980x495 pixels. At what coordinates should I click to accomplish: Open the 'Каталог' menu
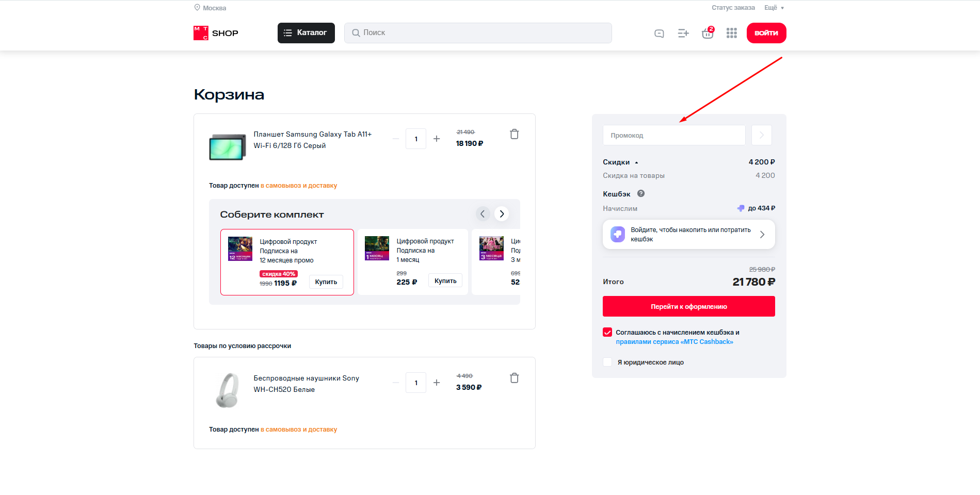pos(306,33)
